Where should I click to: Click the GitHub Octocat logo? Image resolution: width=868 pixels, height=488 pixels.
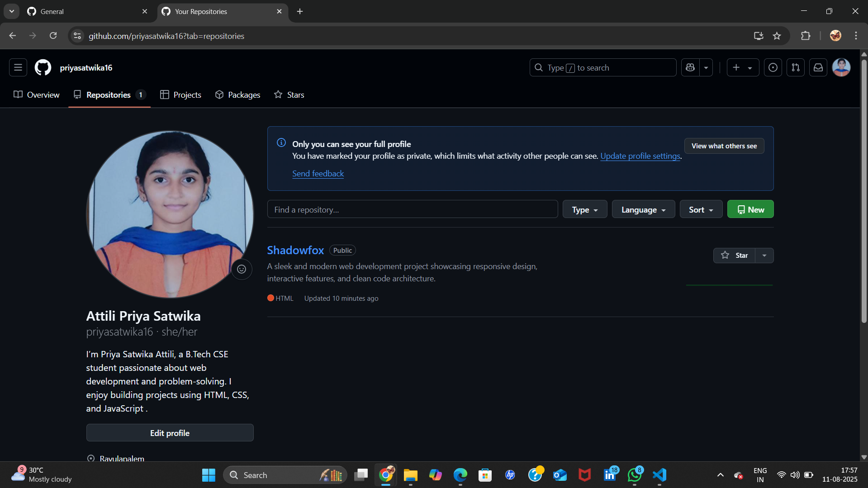coord(43,67)
